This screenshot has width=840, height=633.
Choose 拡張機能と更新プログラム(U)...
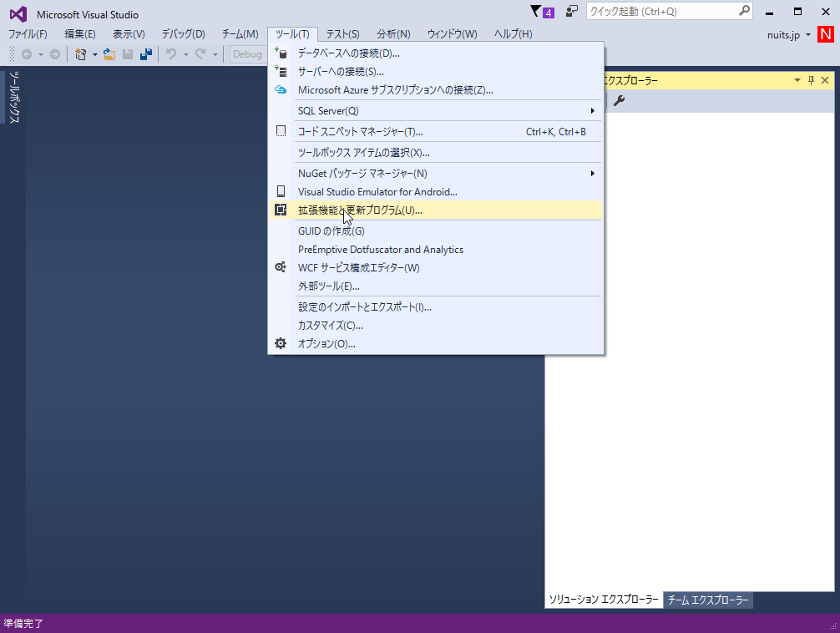tap(436, 210)
